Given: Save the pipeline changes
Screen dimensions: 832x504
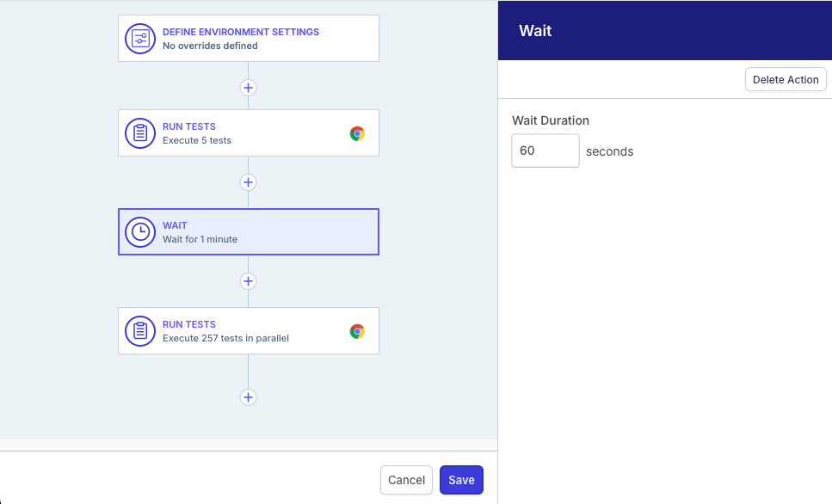Looking at the screenshot, I should pyautogui.click(x=461, y=480).
